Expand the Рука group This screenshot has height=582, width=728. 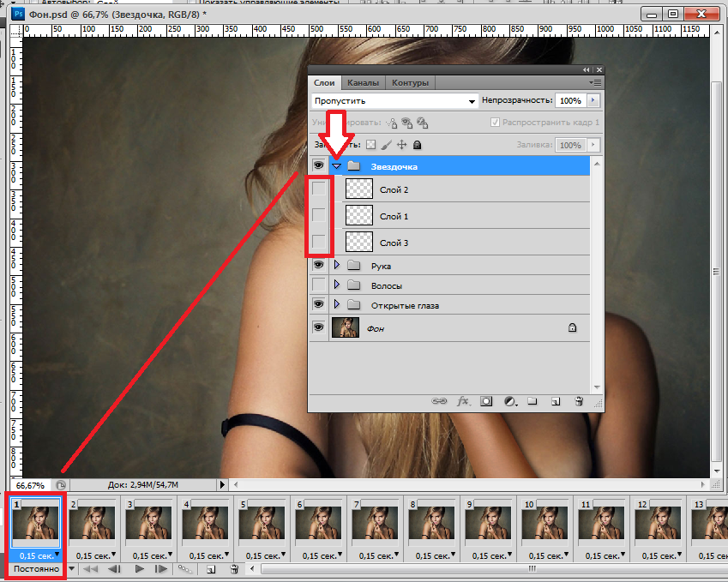pyautogui.click(x=337, y=265)
